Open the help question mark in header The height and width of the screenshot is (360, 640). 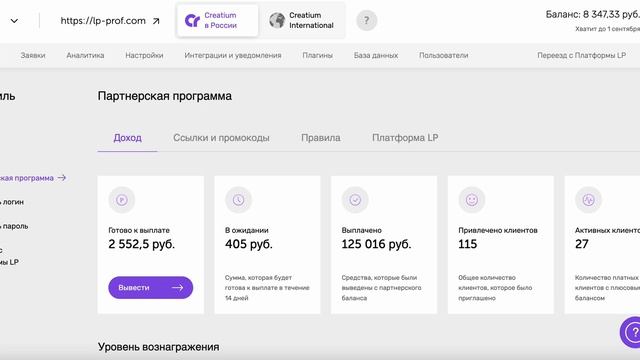click(x=366, y=20)
